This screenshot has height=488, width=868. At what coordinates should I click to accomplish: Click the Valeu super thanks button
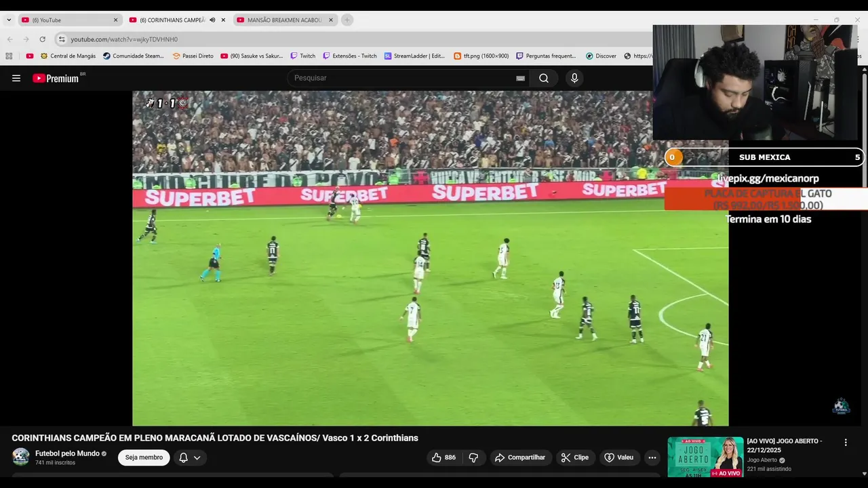point(618,457)
